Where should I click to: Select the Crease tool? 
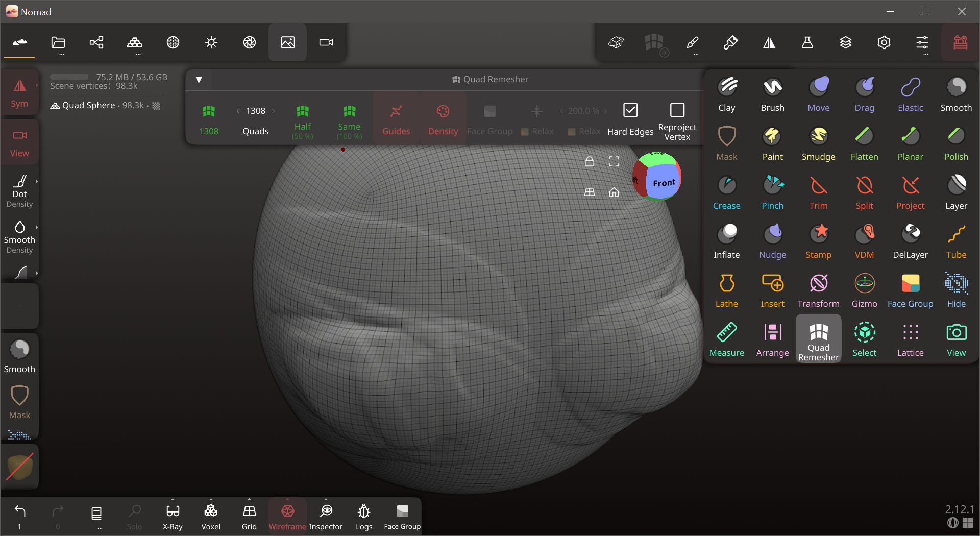pyautogui.click(x=727, y=192)
